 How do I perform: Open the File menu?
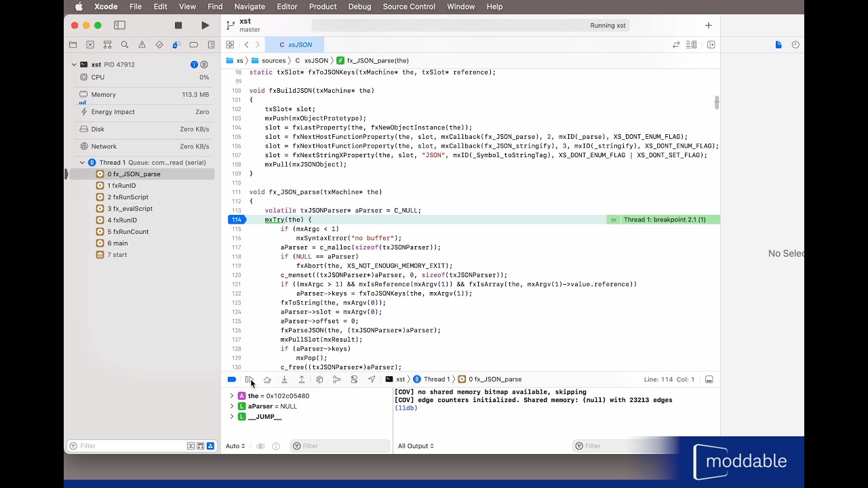tap(136, 7)
